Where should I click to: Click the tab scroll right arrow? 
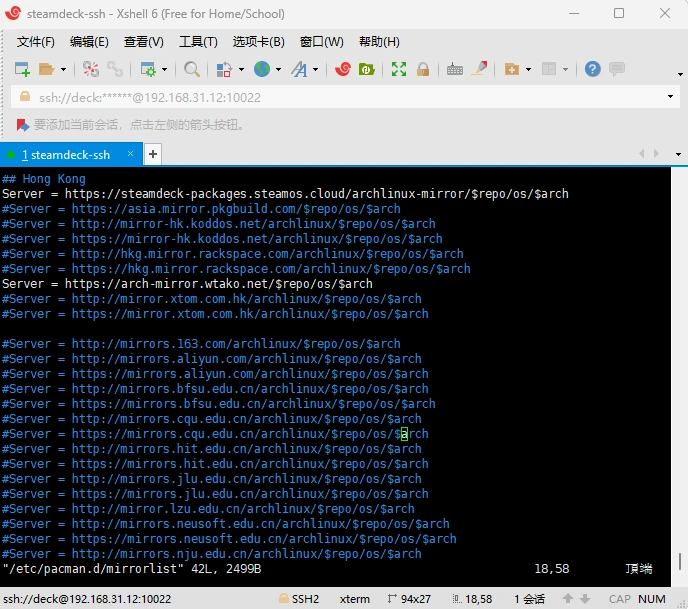[x=656, y=153]
